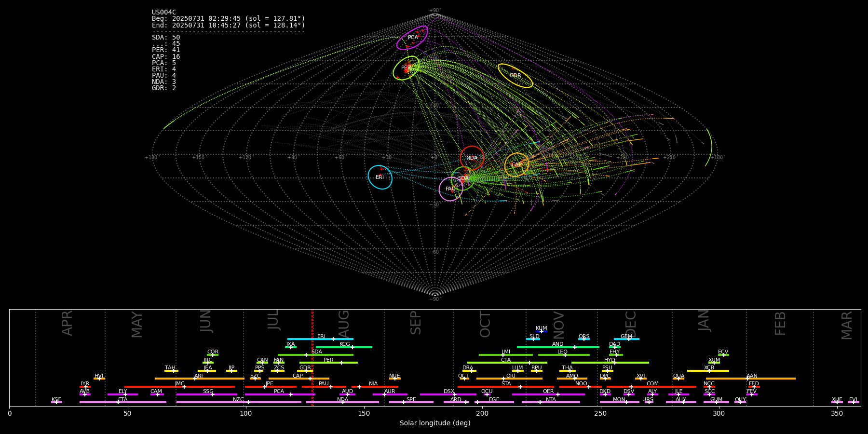
Task: Click the ORS shower bar in timeline
Action: pos(584,339)
